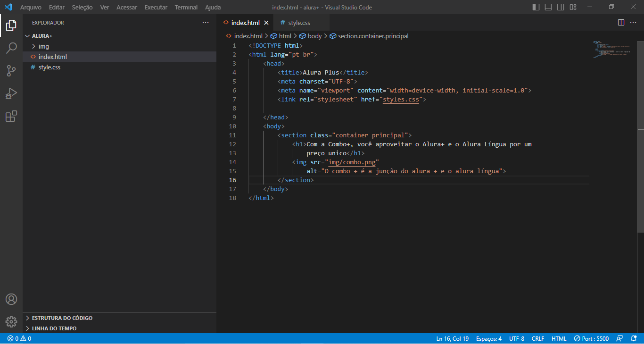Screen dimensions: 644x344
Task: Restore down the window
Action: (x=611, y=7)
